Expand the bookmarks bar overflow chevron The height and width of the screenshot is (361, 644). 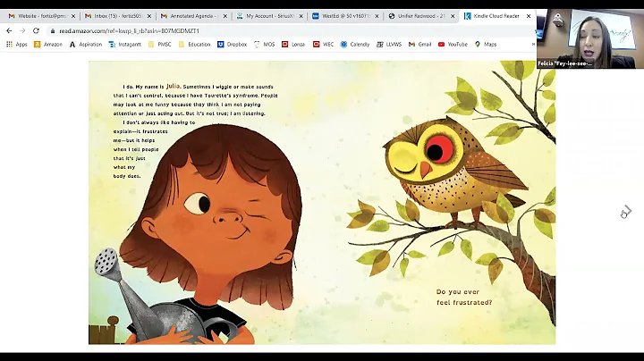point(533,45)
